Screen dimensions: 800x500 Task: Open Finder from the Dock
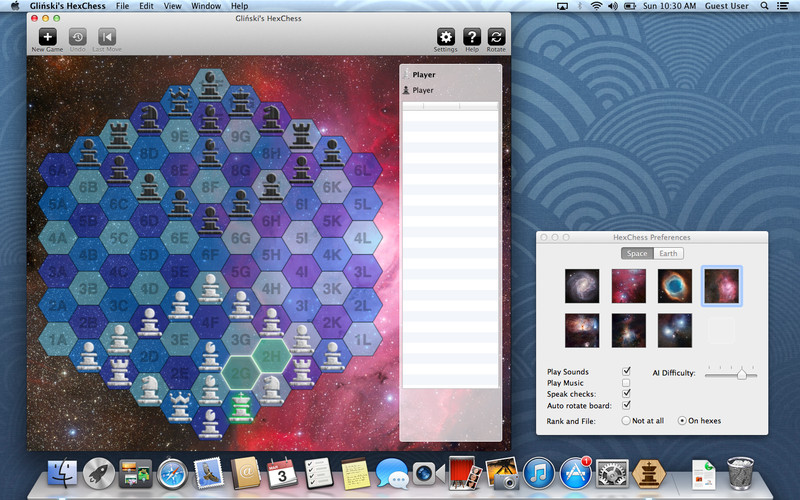(x=62, y=473)
